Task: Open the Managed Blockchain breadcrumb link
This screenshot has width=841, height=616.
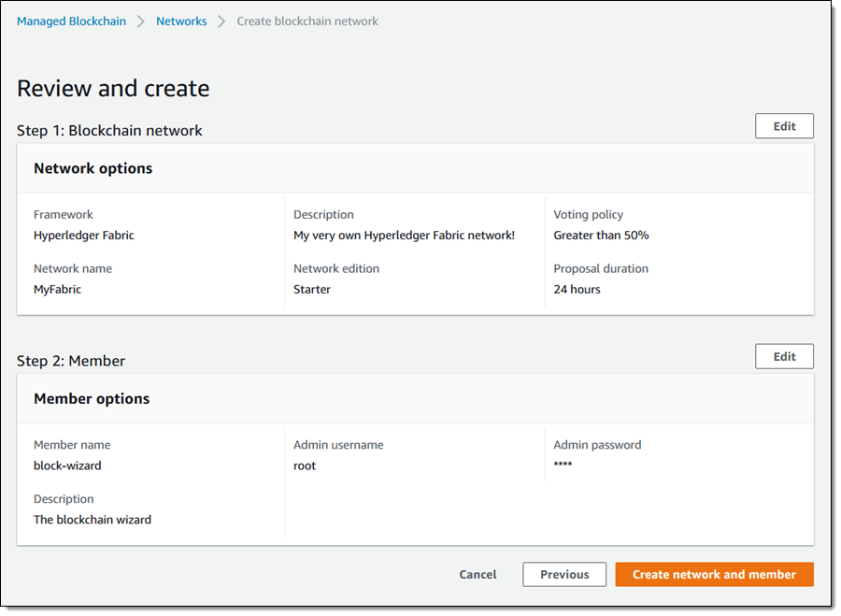Action: point(71,21)
